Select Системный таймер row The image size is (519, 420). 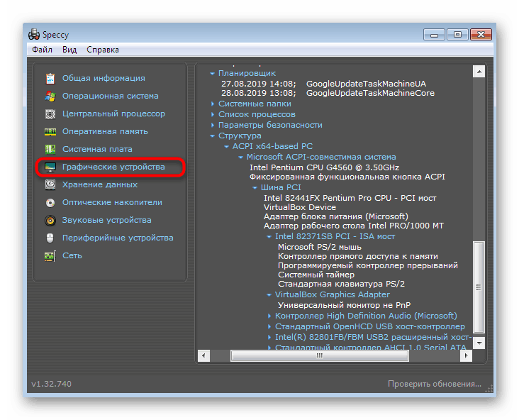coord(316,275)
